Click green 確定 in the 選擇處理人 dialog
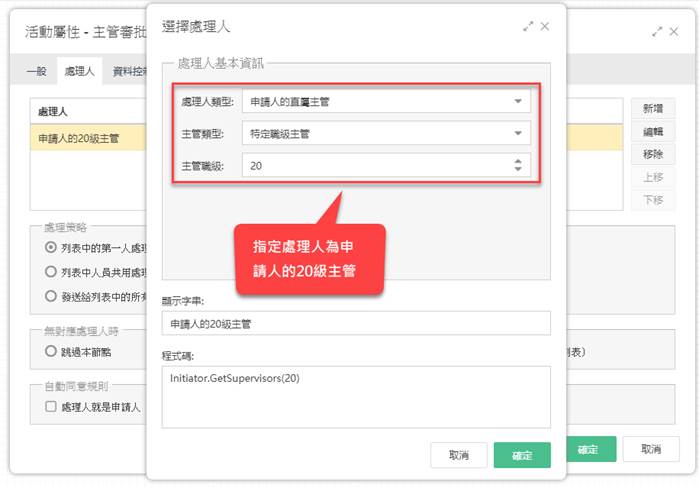Image resolution: width=699 pixels, height=488 pixels. (522, 455)
